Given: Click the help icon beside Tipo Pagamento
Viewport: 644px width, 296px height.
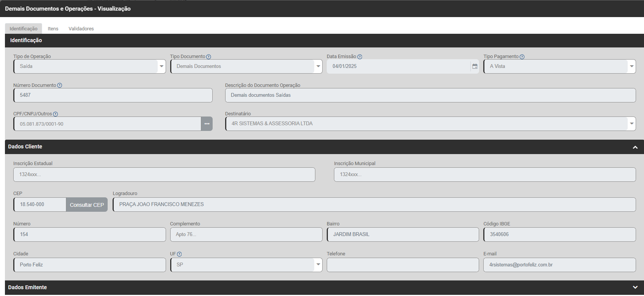Looking at the screenshot, I should (x=522, y=57).
